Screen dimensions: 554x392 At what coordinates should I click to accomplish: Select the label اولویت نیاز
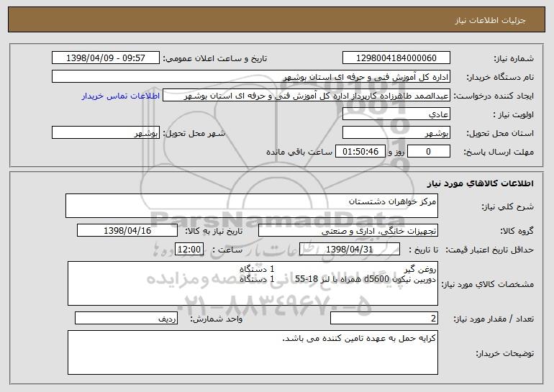pos(514,115)
